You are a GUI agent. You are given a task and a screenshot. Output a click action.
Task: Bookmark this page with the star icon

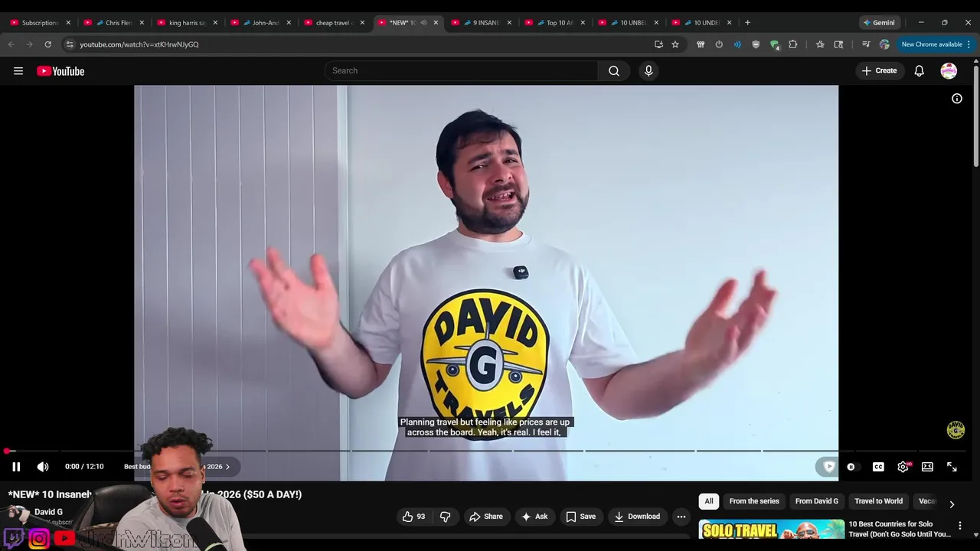(675, 44)
